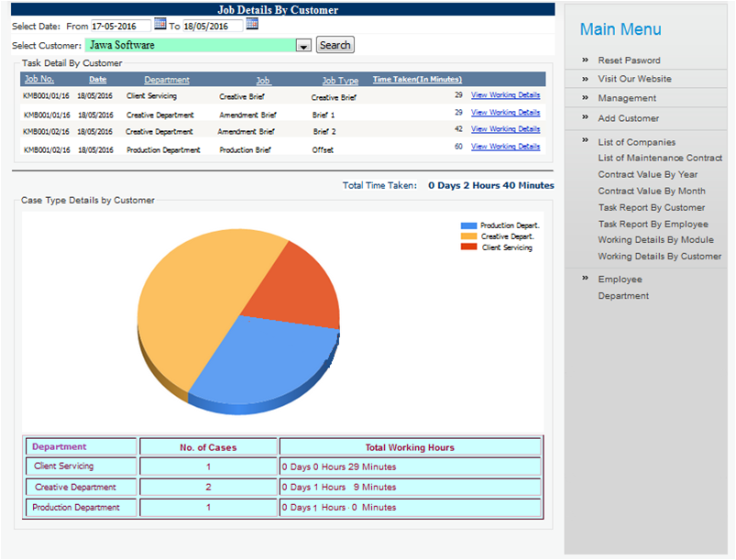The height and width of the screenshot is (560, 736).
Task: Sort by Date column header
Action: point(98,80)
